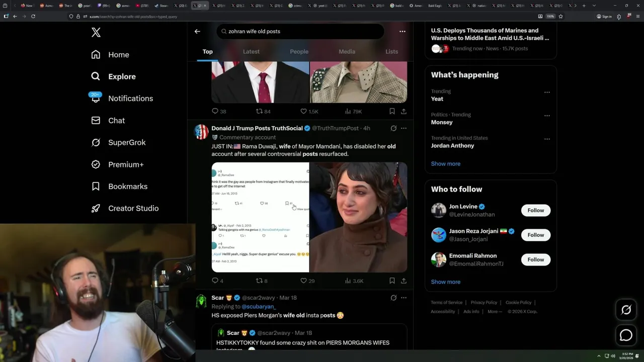
Task: Open Privacy Policy footer link
Action: click(484, 303)
